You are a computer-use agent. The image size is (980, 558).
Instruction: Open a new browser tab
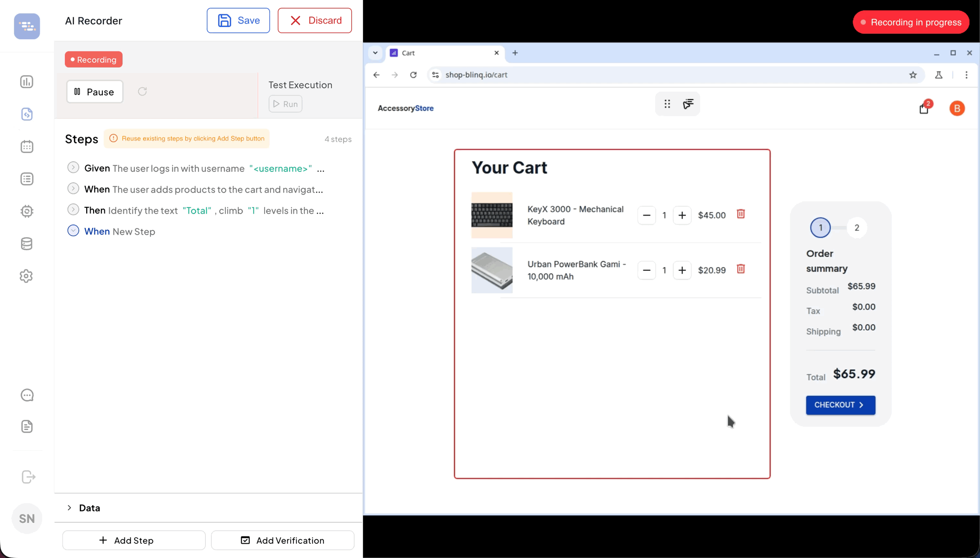pyautogui.click(x=515, y=53)
